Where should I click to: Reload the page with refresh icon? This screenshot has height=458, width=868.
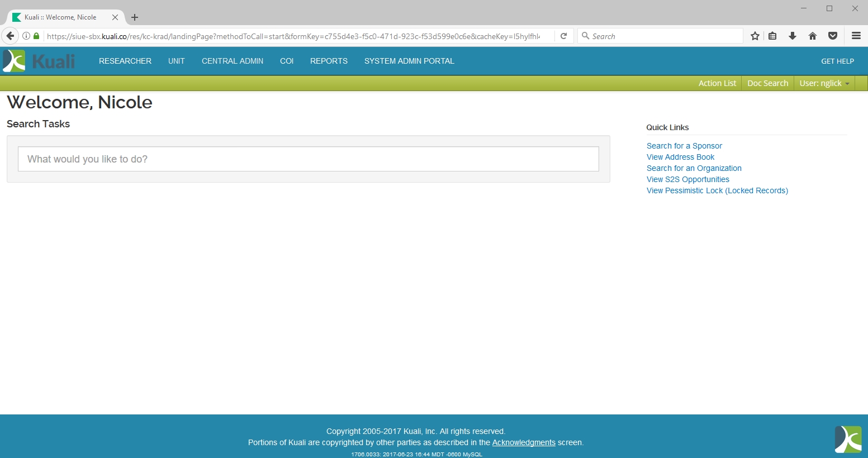click(564, 36)
